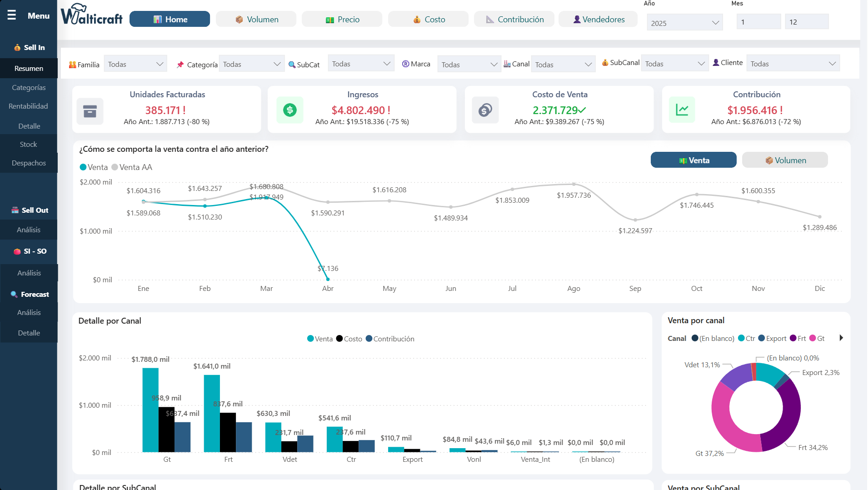Select the Vendedores people icon

(x=576, y=19)
